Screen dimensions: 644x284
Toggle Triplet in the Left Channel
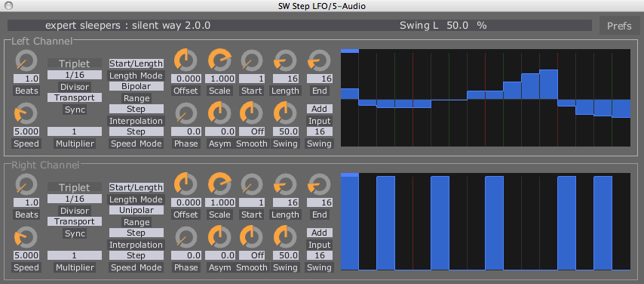(75, 63)
